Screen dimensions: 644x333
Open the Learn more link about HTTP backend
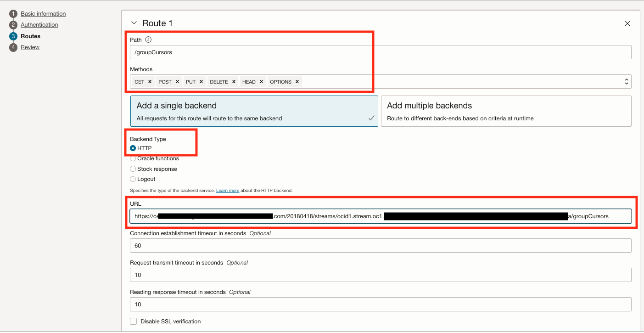[x=228, y=190]
